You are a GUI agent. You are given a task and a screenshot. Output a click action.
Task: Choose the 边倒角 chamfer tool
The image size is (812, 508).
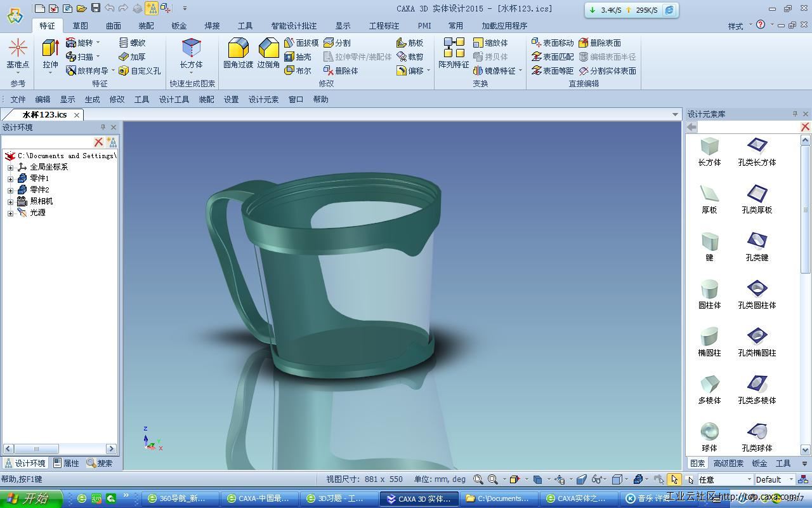pos(268,53)
